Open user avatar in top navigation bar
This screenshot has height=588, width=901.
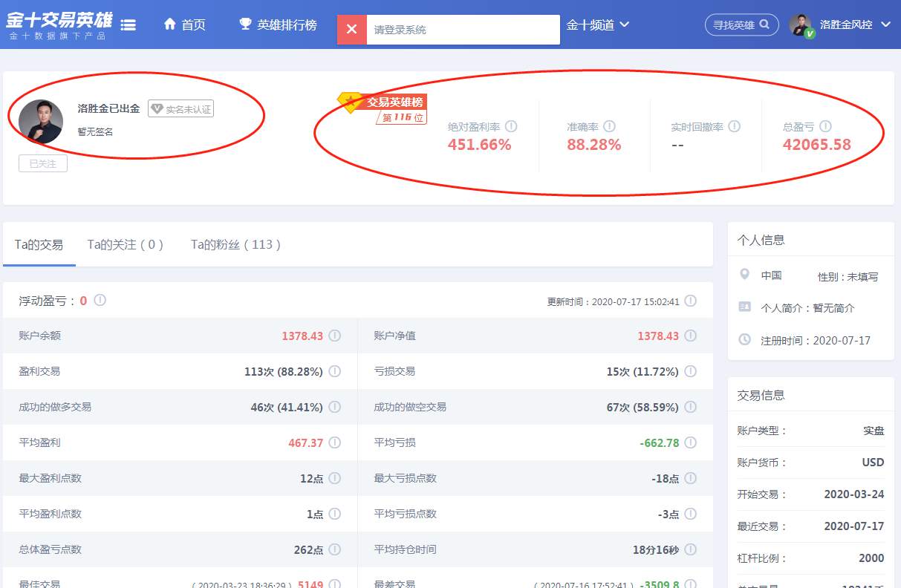(x=801, y=25)
